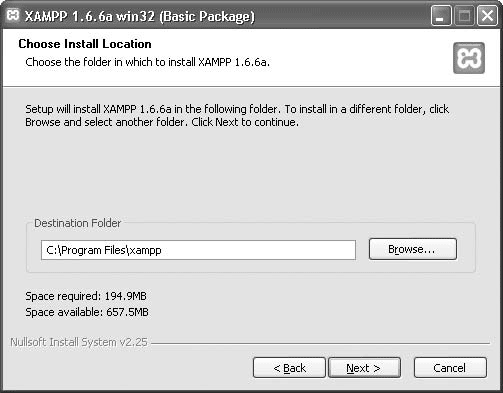Continue with the Next > button
Screen dimensions: 503x393
(364, 368)
